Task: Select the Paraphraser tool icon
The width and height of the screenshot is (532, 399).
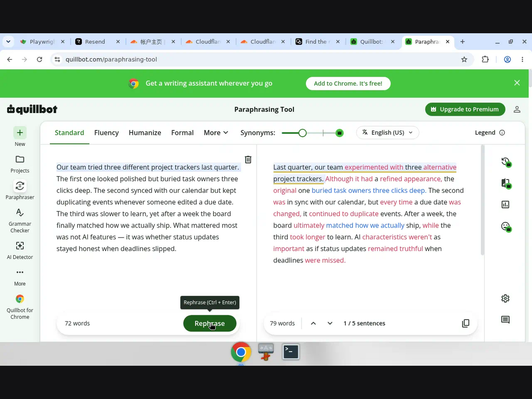Action: [20, 186]
